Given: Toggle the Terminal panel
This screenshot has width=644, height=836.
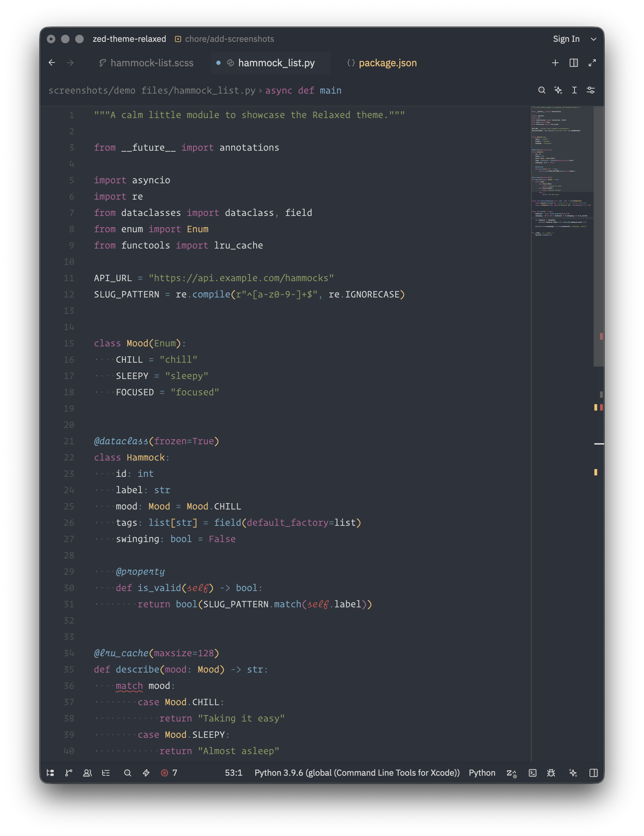Looking at the screenshot, I should tap(533, 773).
